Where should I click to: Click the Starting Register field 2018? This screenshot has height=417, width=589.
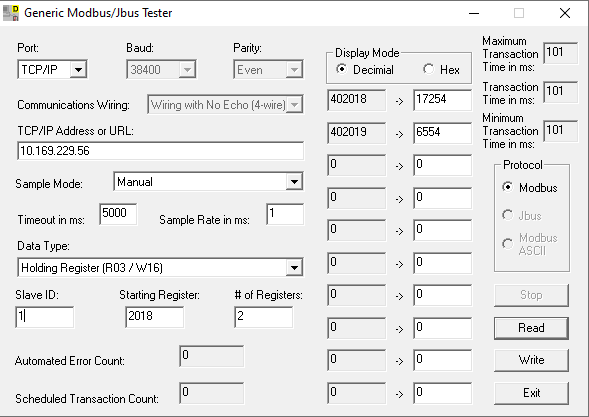(x=154, y=317)
